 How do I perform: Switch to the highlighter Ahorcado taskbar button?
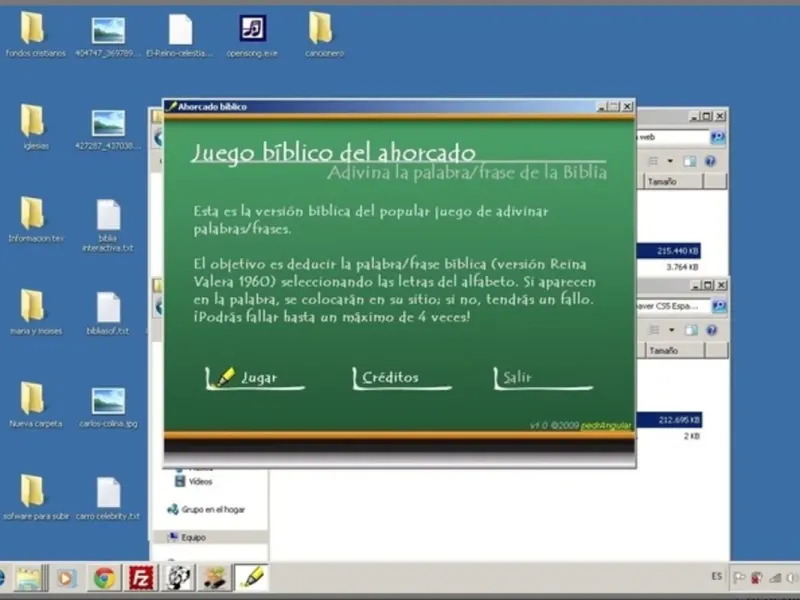[252, 579]
